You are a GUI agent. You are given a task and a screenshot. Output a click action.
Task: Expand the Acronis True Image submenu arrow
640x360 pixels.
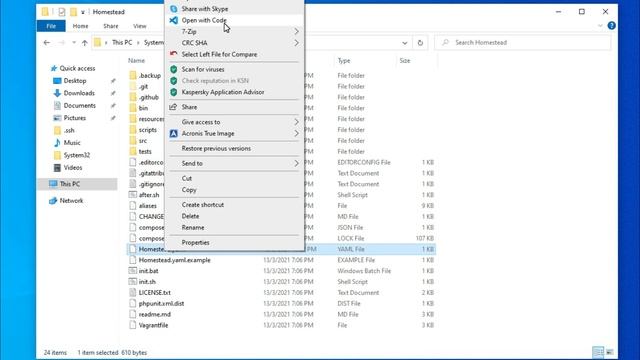[x=296, y=133]
